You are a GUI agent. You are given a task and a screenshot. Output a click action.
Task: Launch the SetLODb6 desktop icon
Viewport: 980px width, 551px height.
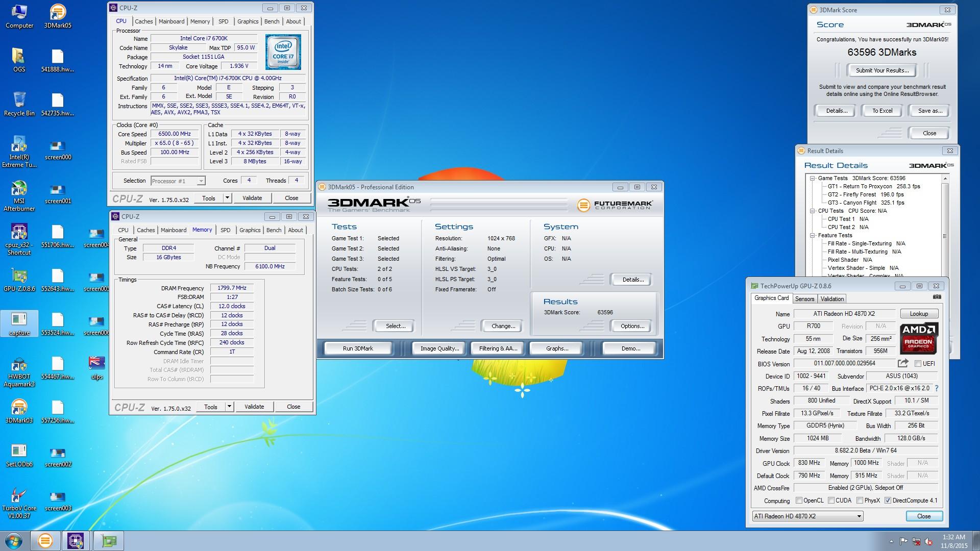tap(19, 456)
